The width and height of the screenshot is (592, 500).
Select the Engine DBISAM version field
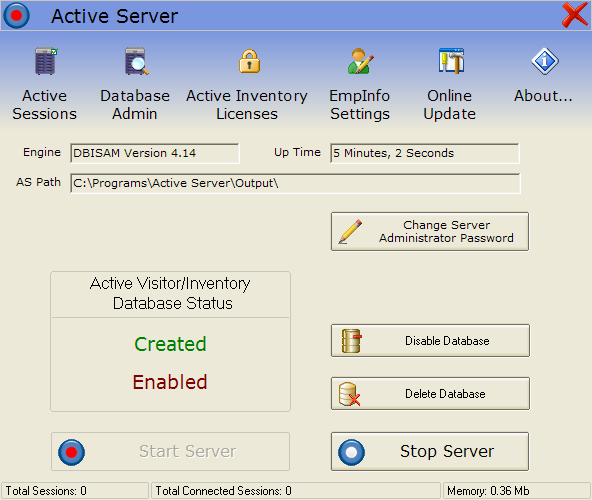click(x=155, y=153)
